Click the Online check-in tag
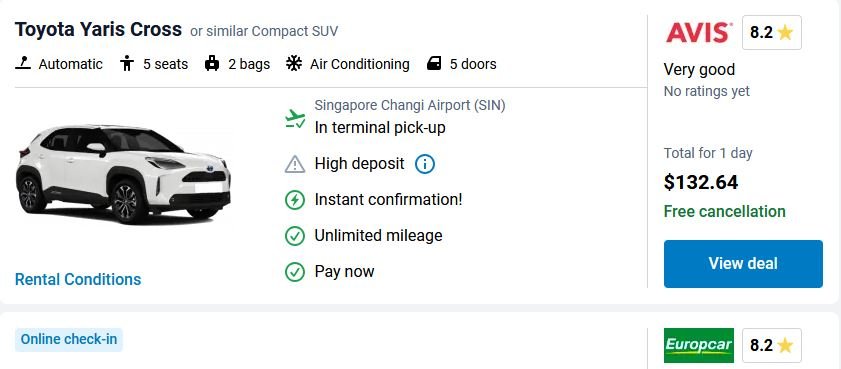Image resolution: width=841 pixels, height=369 pixels. pos(69,340)
